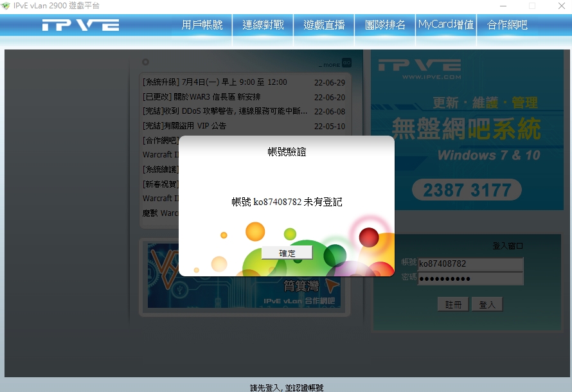The image size is (572, 392).
Task: Click the 帳號驗證 dialog title
Action: [x=287, y=152]
